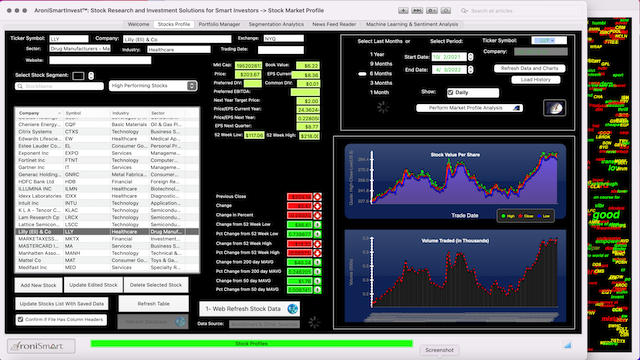This screenshot has height=360, width=640.
Task: Click the globe icon on Web Refresh Stock Data
Action: pos(292,309)
